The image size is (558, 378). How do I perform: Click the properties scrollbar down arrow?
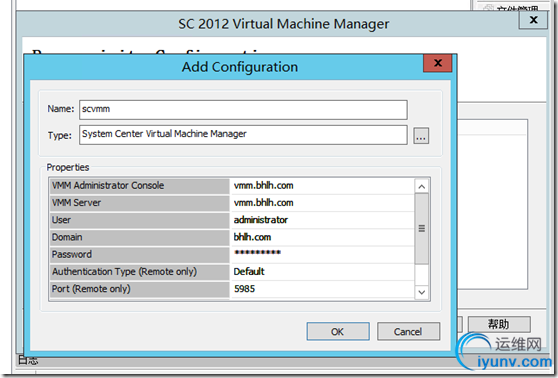[422, 292]
